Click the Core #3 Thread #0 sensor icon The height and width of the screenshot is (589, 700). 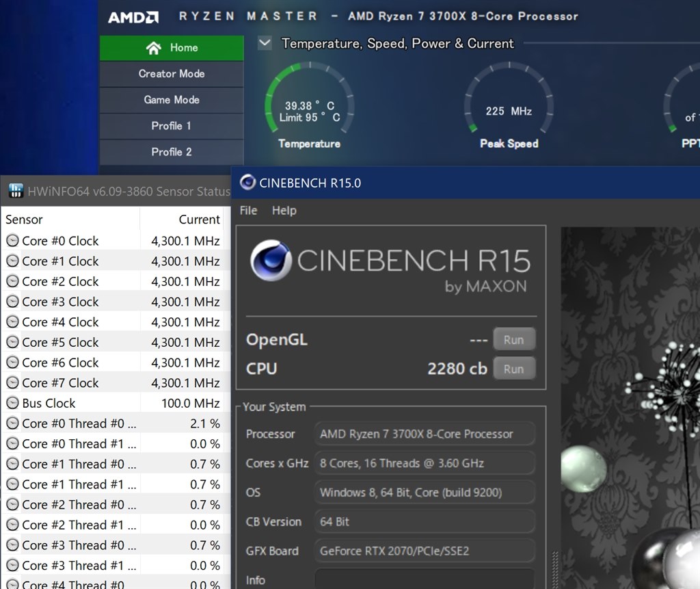coord(12,545)
